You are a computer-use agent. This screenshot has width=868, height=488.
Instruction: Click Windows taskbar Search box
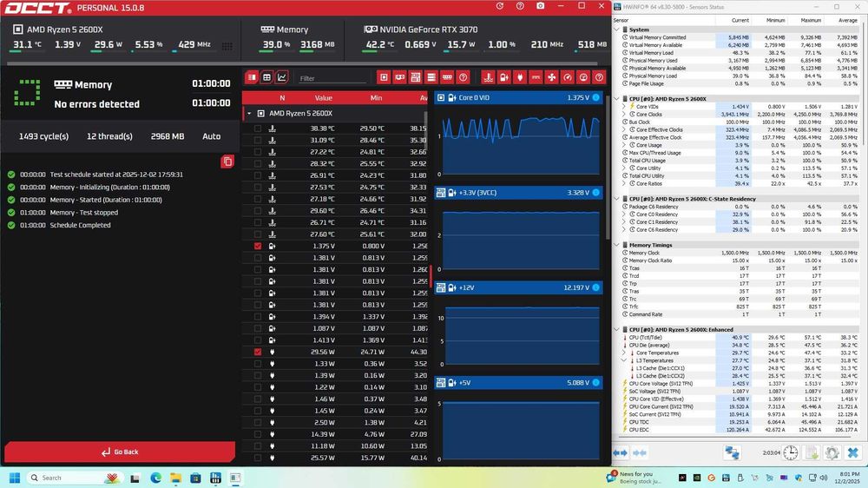[74, 478]
